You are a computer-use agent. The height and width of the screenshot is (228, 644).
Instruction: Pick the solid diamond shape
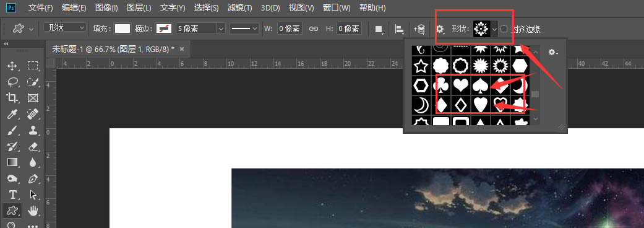coord(440,105)
